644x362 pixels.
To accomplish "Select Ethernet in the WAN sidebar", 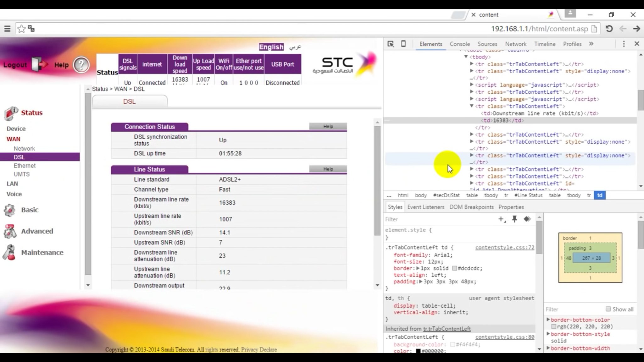I will (x=25, y=166).
